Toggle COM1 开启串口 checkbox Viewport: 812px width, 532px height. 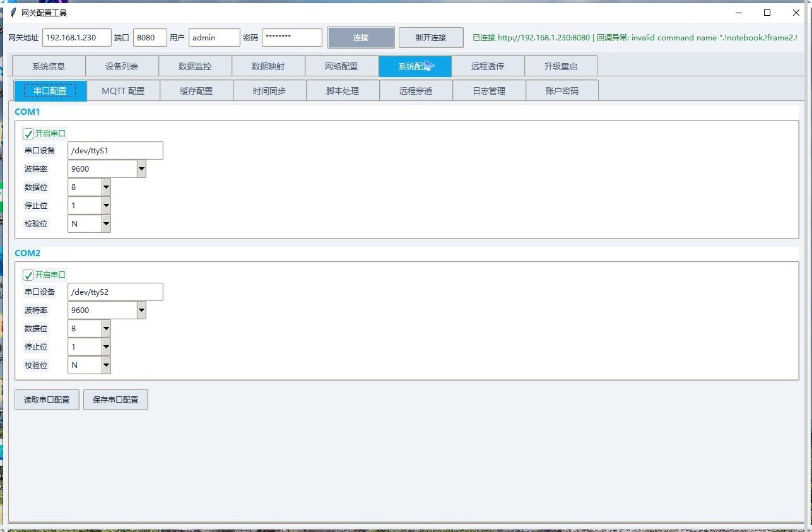[x=28, y=134]
